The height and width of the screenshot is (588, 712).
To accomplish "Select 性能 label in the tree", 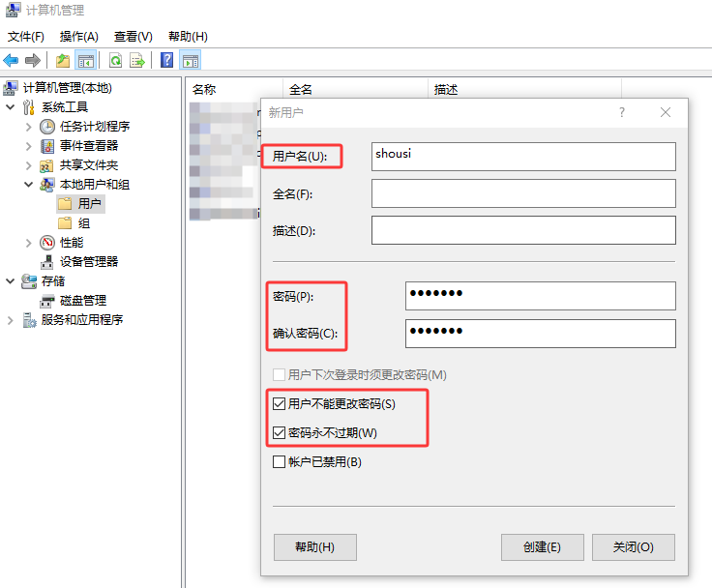I will point(72,243).
